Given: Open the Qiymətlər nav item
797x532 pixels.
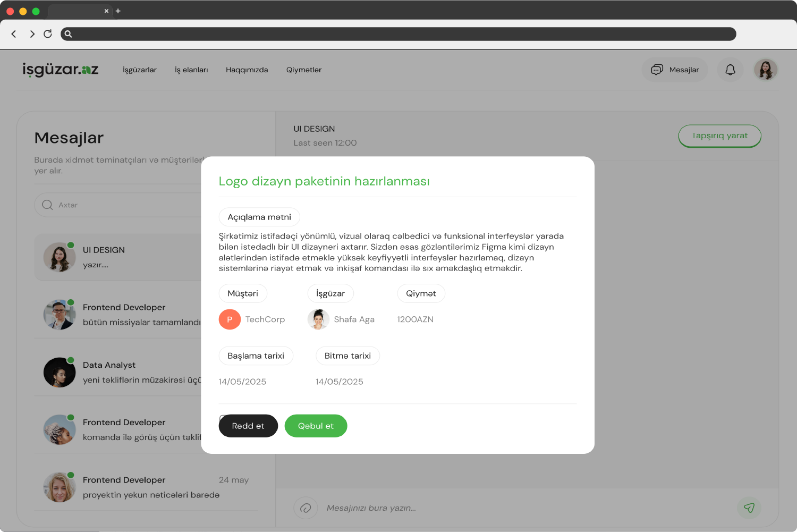Looking at the screenshot, I should pyautogui.click(x=303, y=70).
